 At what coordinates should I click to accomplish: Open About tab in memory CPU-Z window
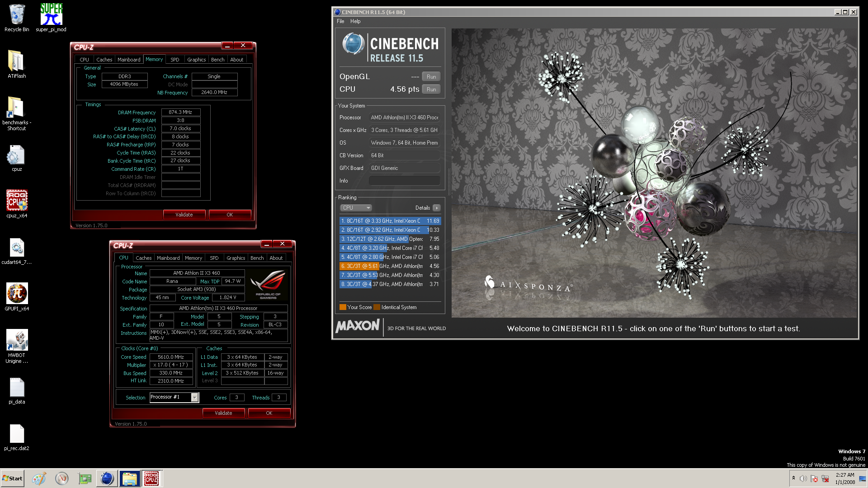coord(236,60)
